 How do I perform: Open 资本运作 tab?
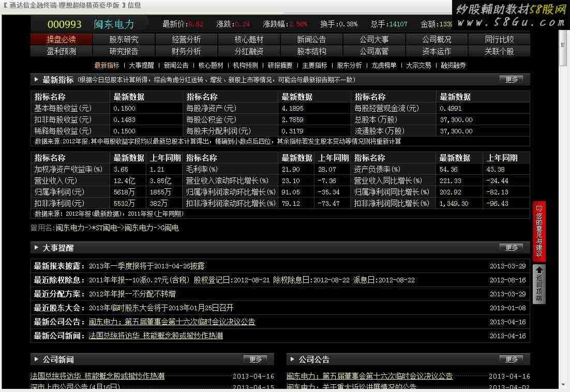437,51
